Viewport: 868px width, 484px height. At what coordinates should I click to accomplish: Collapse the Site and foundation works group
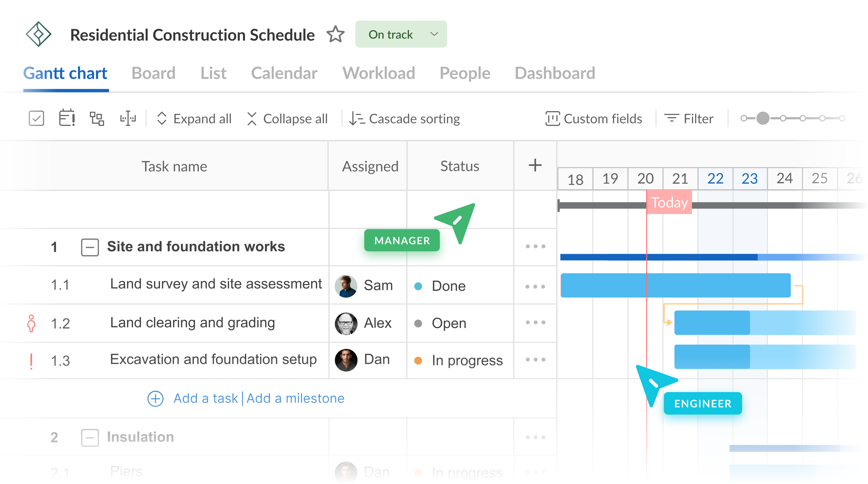90,247
